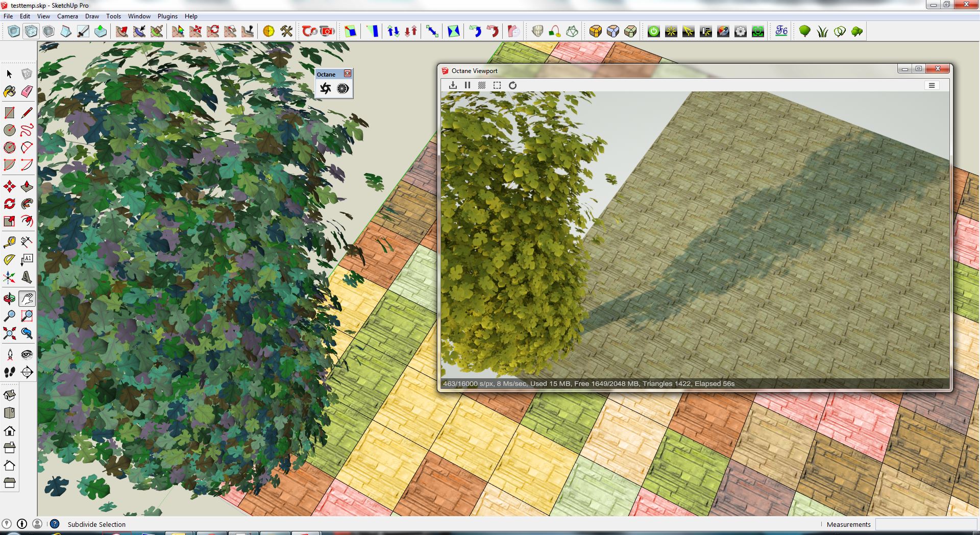This screenshot has width=980, height=535.
Task: Open the Help menu
Action: [x=191, y=16]
